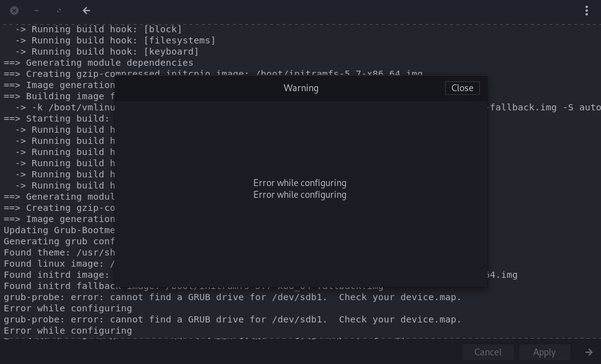The width and height of the screenshot is (601, 364).
Task: Maximize the installer window
Action: [x=59, y=11]
